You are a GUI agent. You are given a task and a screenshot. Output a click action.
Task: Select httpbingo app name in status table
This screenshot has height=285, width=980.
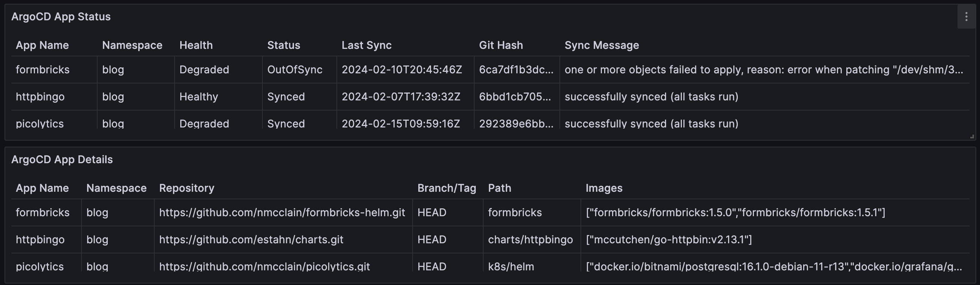click(40, 97)
